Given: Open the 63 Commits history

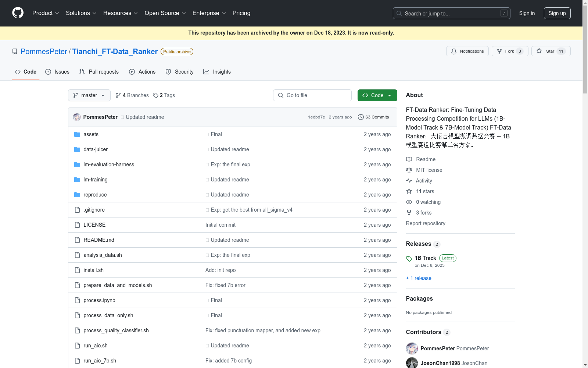Looking at the screenshot, I should pyautogui.click(x=373, y=117).
